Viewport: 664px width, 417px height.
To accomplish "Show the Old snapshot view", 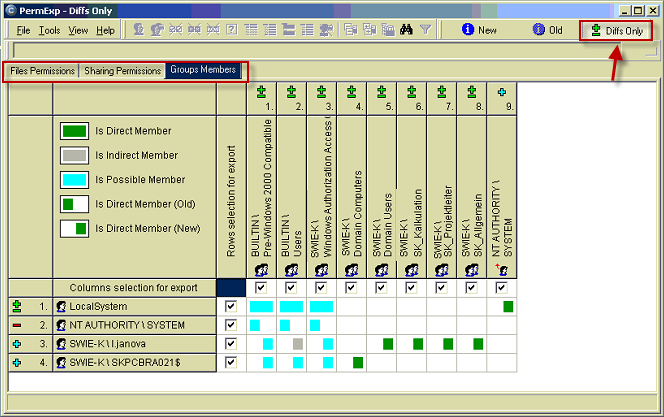I will click(548, 30).
